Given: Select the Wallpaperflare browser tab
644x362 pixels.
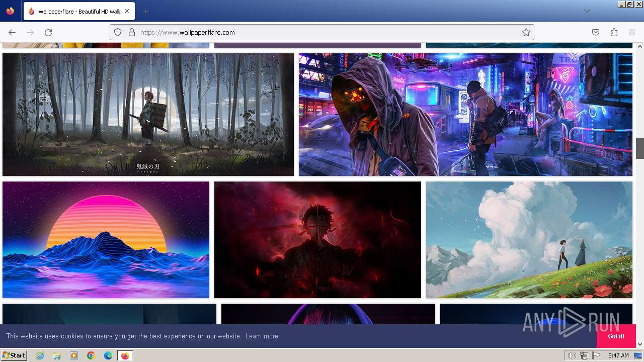Looking at the screenshot, I should point(79,11).
